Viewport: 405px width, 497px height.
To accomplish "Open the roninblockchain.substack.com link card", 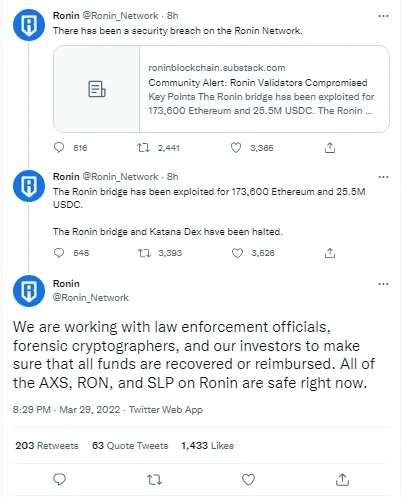I will click(221, 89).
